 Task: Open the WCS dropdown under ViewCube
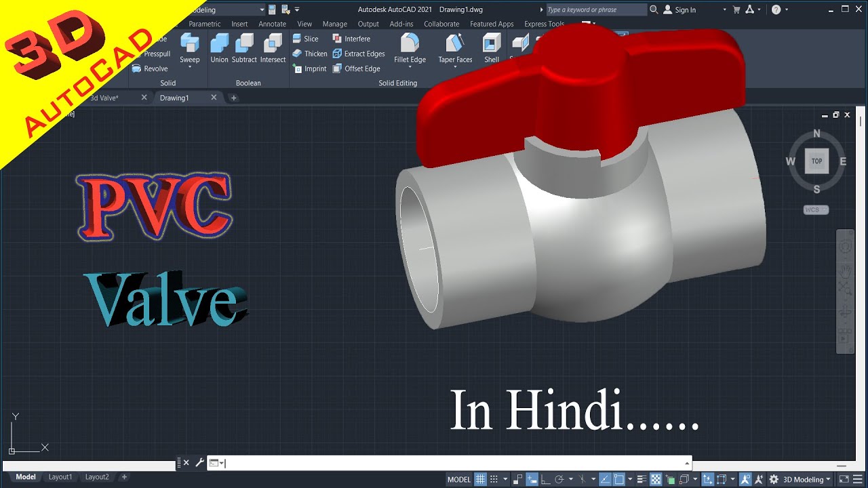(x=816, y=210)
